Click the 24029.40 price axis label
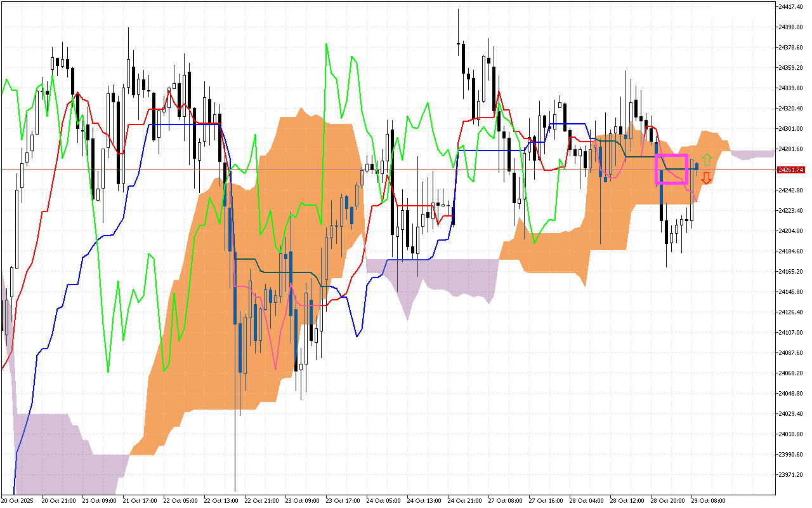This screenshot has width=812, height=508. coord(792,414)
